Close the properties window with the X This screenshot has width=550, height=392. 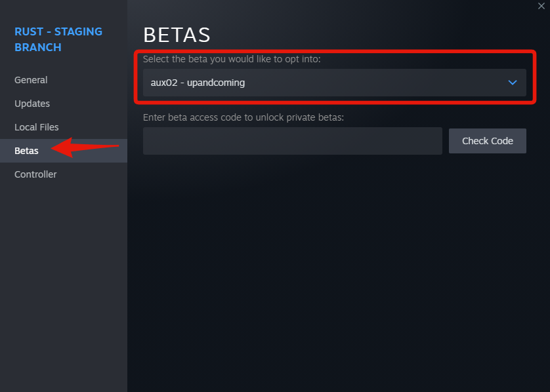[x=541, y=6]
